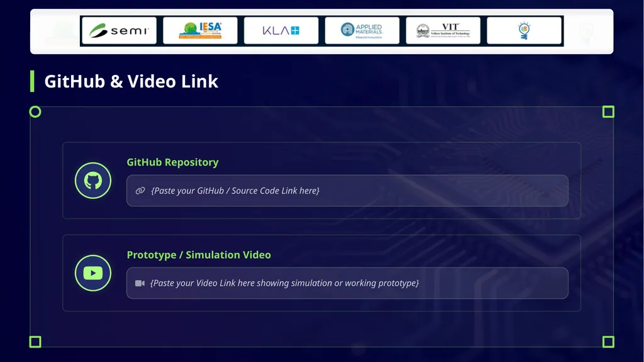This screenshot has height=362, width=644.
Task: Click the VIT logo
Action: click(x=443, y=30)
